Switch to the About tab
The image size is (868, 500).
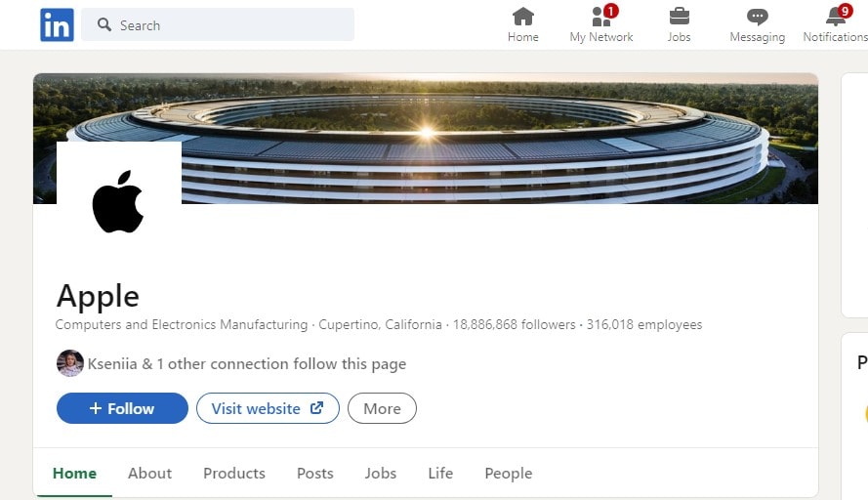149,473
